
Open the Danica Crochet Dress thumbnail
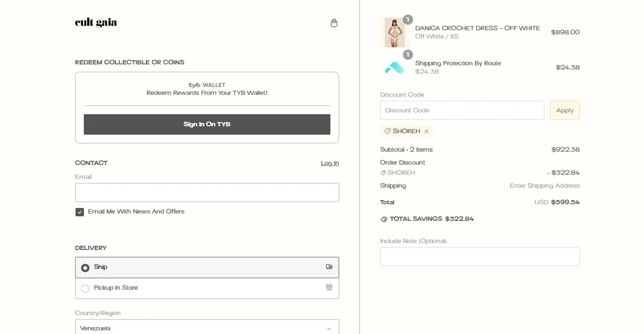(395, 33)
